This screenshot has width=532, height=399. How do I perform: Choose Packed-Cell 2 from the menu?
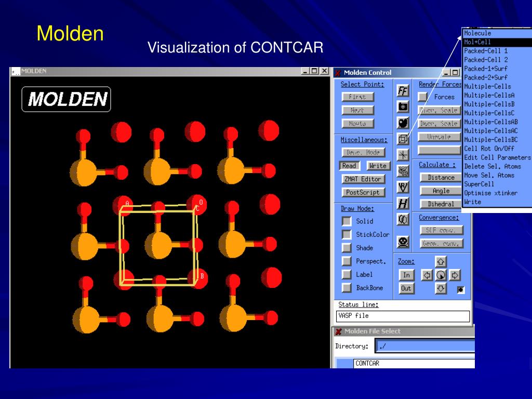[497, 60]
